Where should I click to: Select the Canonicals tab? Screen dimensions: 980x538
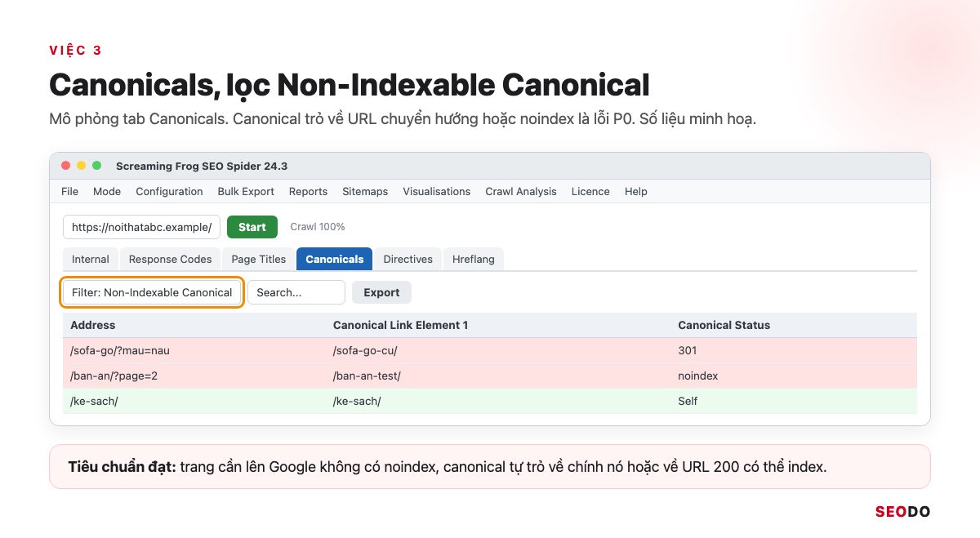coord(335,259)
